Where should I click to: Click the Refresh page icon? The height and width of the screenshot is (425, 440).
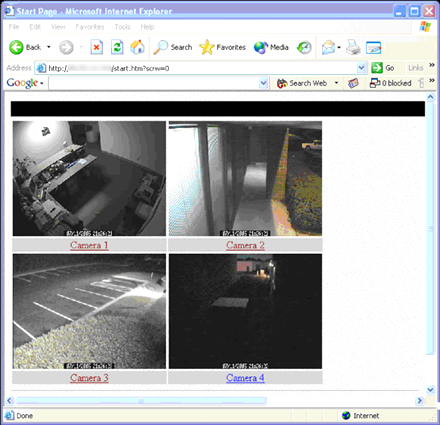(117, 47)
